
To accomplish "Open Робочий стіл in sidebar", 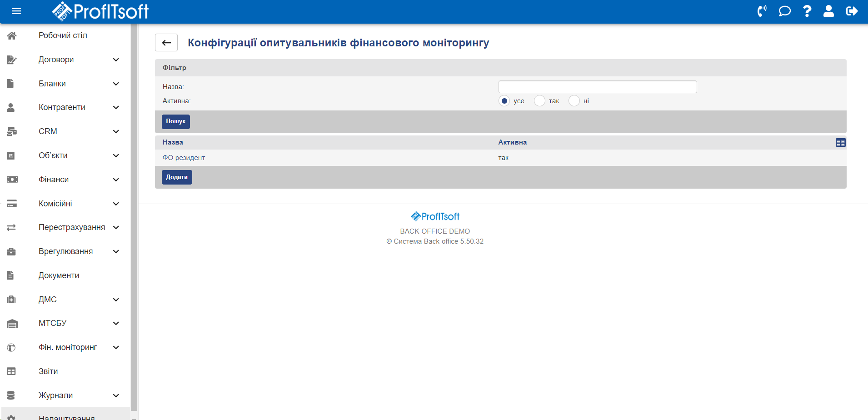I will [x=63, y=35].
